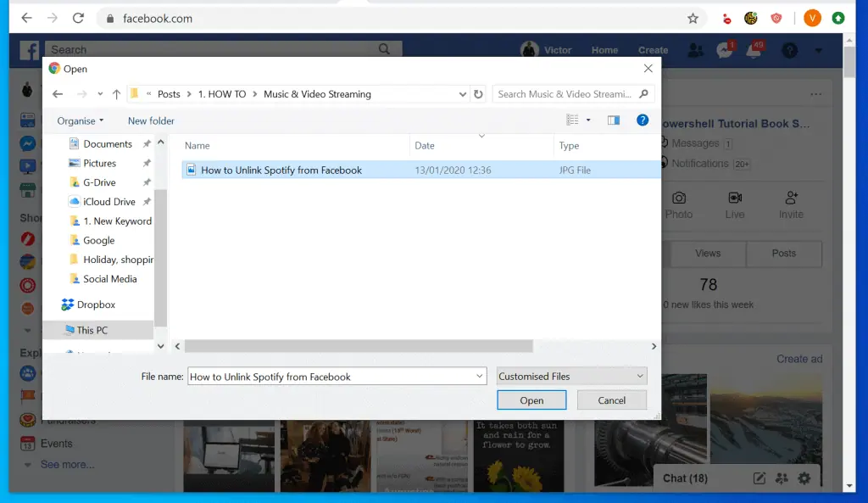868x503 pixels.
Task: Create a New folder
Action: coord(150,120)
